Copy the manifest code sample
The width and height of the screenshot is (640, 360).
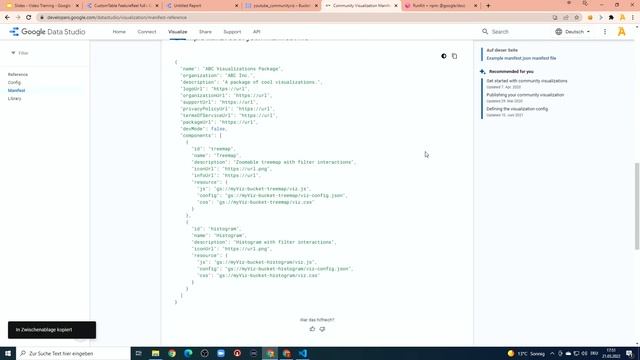pos(454,56)
